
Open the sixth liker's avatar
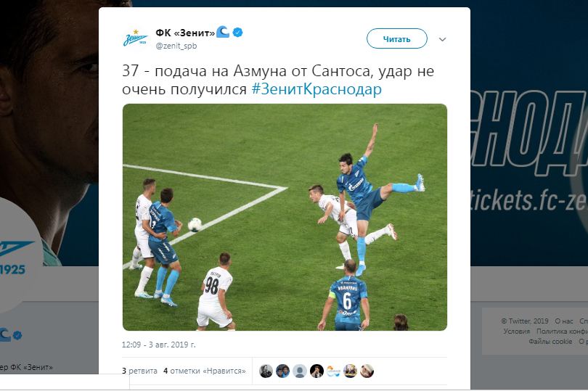(350, 371)
